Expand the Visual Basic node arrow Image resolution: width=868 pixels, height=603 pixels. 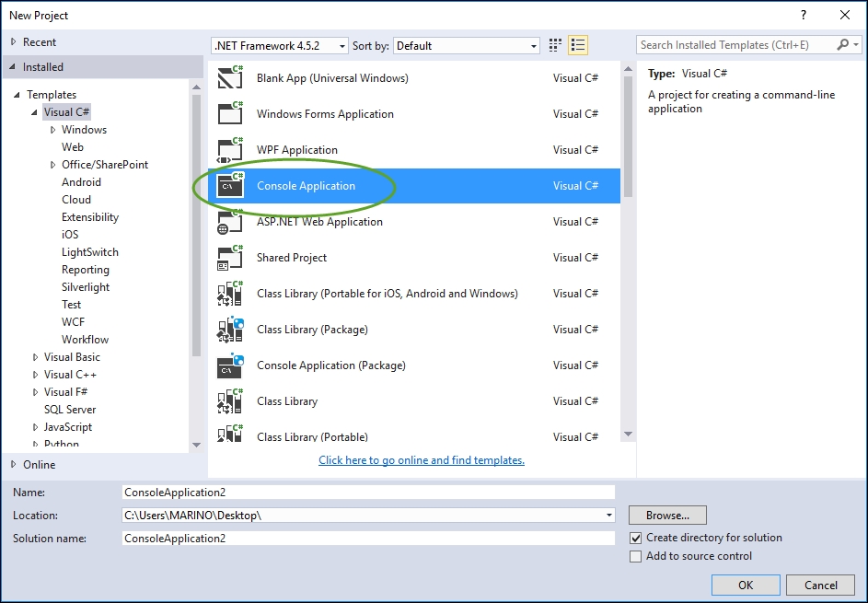[35, 357]
